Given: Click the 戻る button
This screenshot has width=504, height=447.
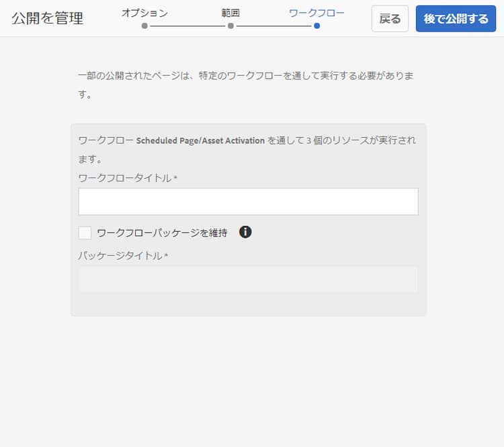Looking at the screenshot, I should pyautogui.click(x=390, y=19).
